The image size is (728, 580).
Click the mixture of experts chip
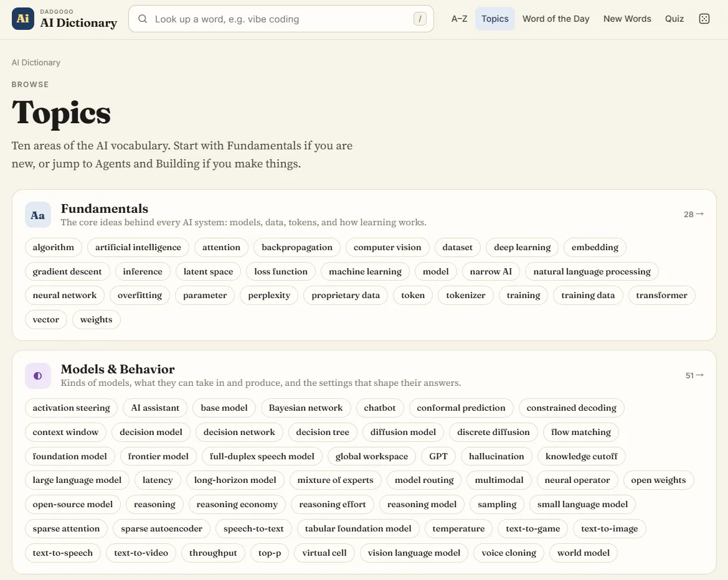click(335, 480)
